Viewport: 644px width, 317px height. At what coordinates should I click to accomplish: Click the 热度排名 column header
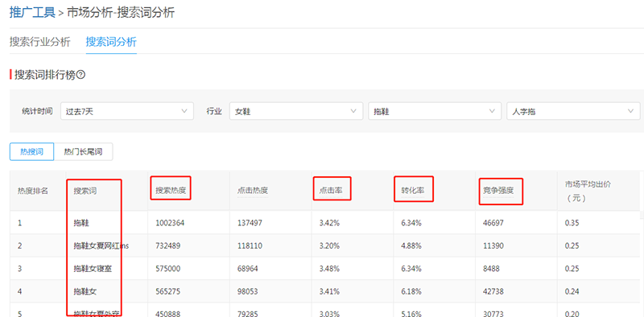[x=33, y=191]
